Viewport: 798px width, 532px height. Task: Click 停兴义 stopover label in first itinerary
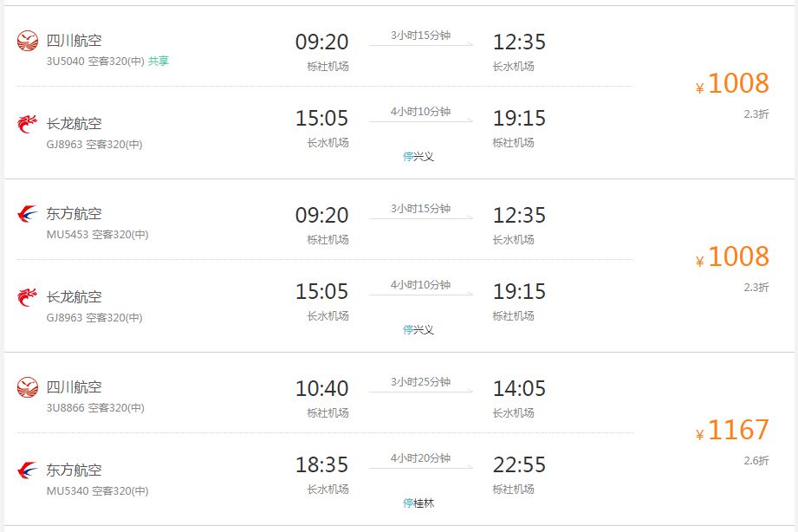[x=418, y=156]
